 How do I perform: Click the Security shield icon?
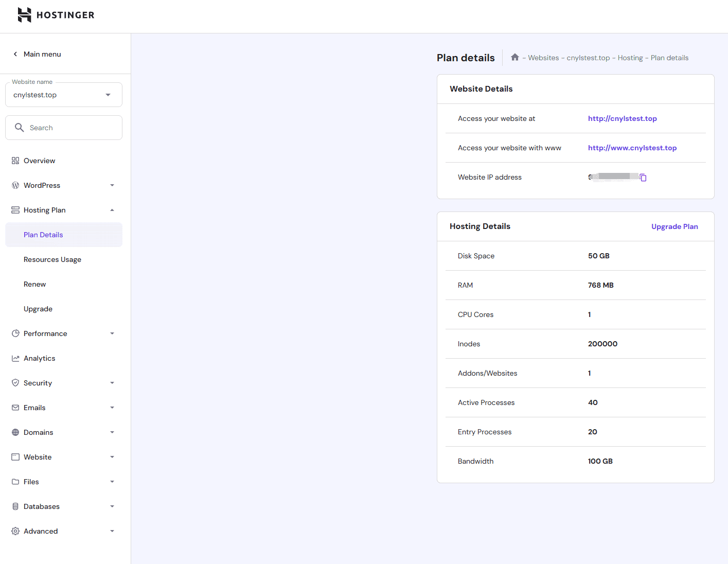click(15, 383)
